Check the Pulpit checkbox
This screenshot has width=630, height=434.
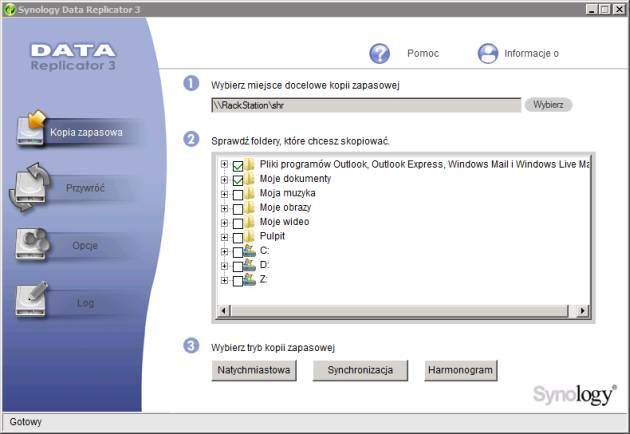238,238
